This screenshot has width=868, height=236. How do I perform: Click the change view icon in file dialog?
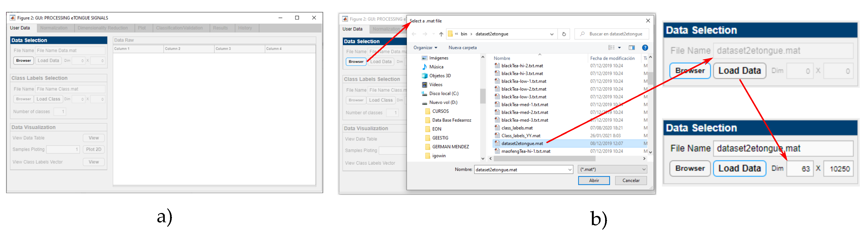click(611, 48)
